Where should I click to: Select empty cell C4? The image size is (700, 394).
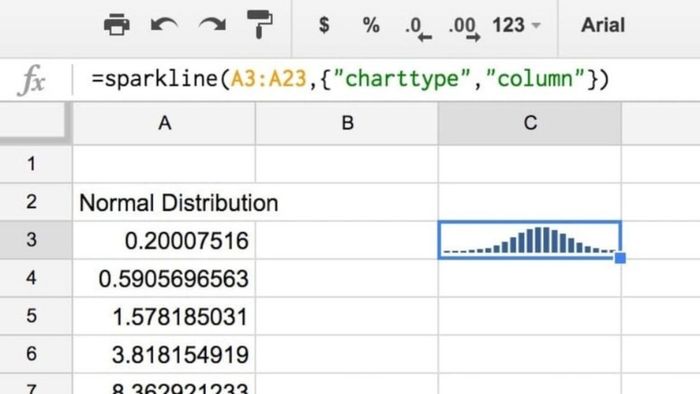point(529,278)
